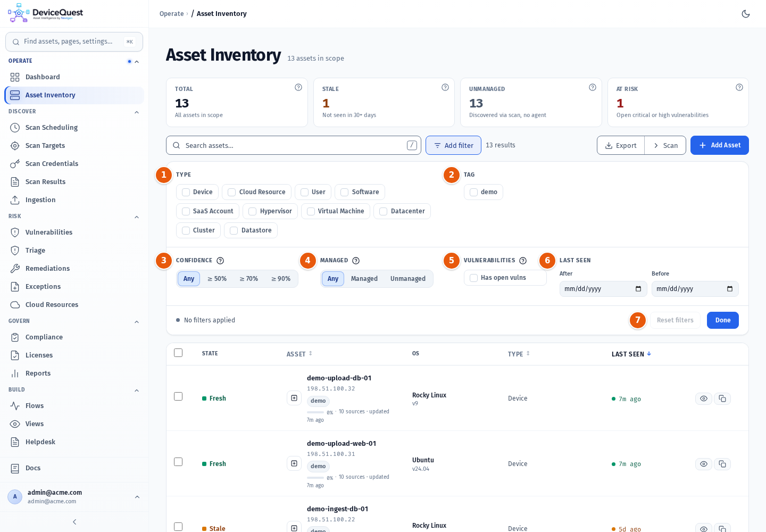Select the Unmanaged filter option
The width and height of the screenshot is (766, 532).
point(408,279)
